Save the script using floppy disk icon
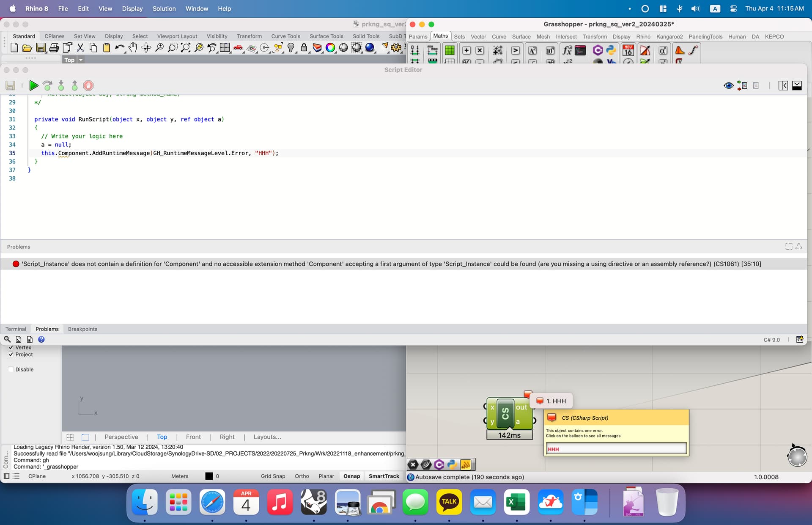Screen dimensions: 812x525 click(x=10, y=85)
